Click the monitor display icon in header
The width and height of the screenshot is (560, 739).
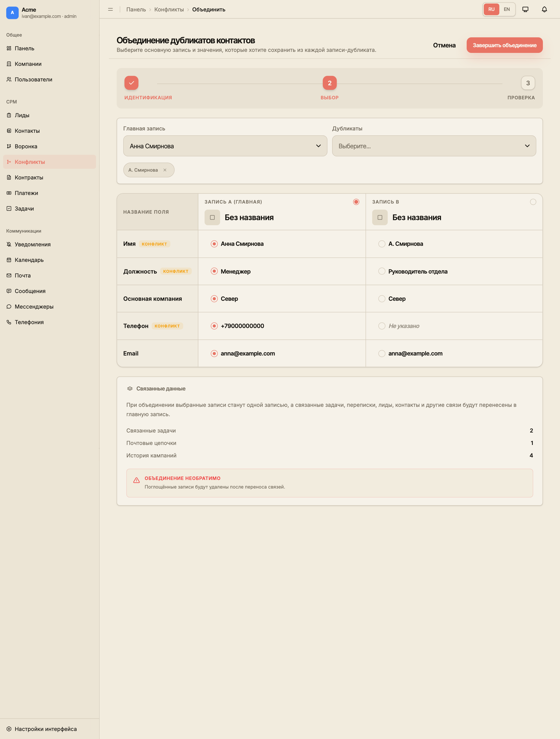(x=525, y=9)
